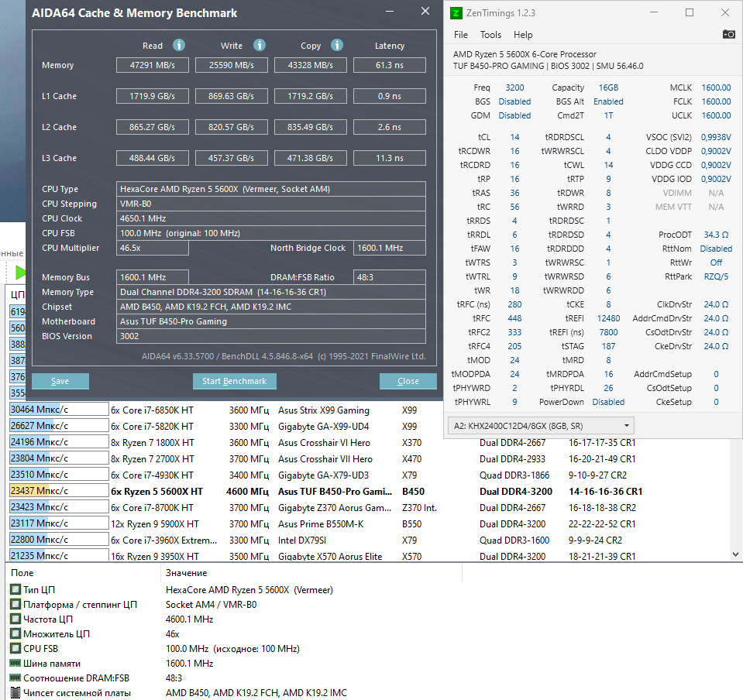The height and width of the screenshot is (700, 743).
Task: Click the Cmd2T value 1T in ZenTimings
Action: point(608,115)
